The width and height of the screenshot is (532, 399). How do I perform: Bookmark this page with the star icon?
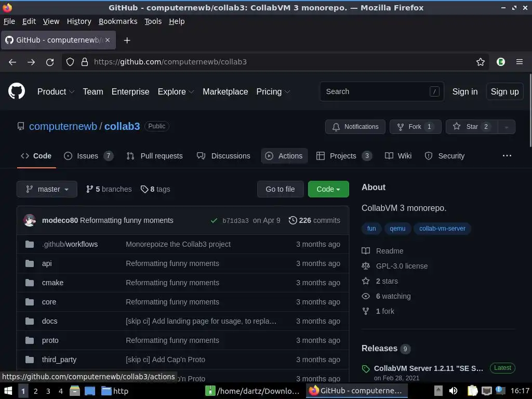point(480,62)
